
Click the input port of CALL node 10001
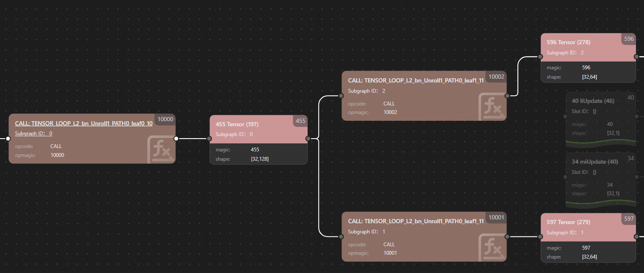coord(341,236)
